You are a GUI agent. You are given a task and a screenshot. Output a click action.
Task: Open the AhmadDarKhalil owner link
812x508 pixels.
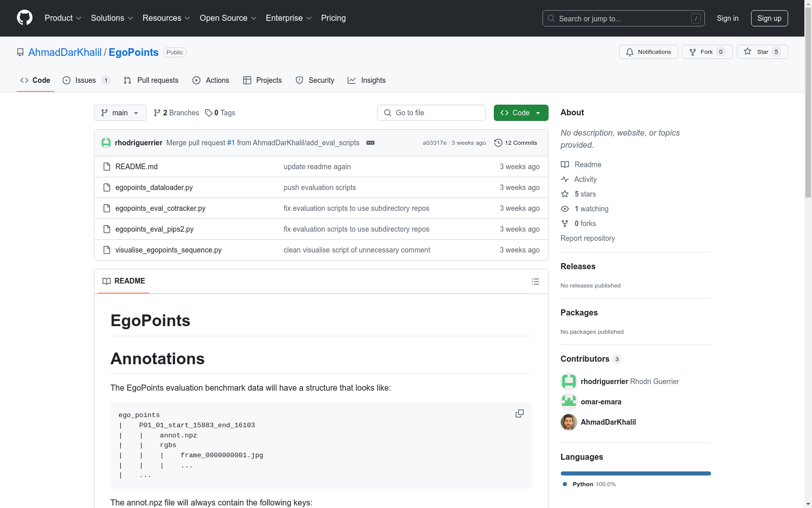[x=65, y=52]
